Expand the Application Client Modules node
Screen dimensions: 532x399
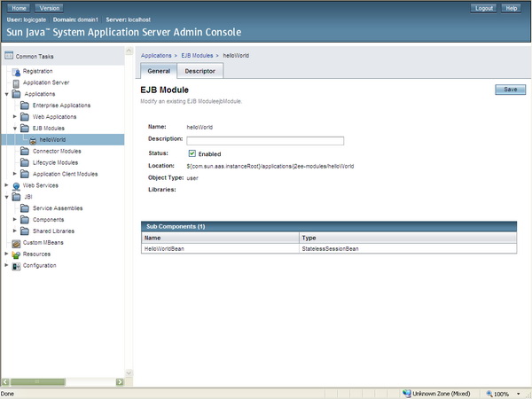pyautogui.click(x=14, y=174)
